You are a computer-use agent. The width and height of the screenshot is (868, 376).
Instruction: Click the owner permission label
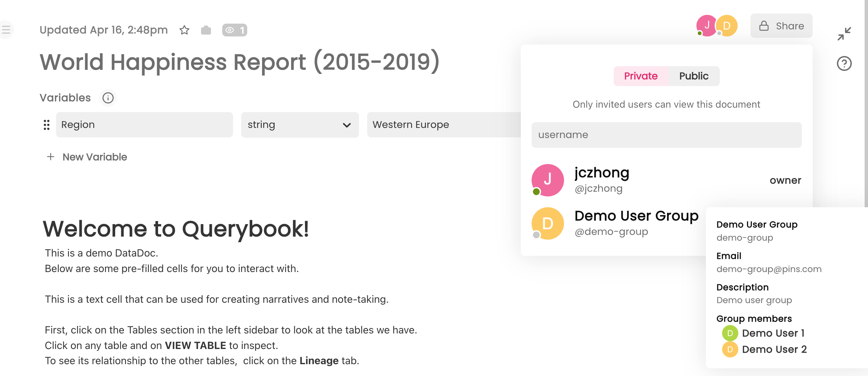point(785,181)
